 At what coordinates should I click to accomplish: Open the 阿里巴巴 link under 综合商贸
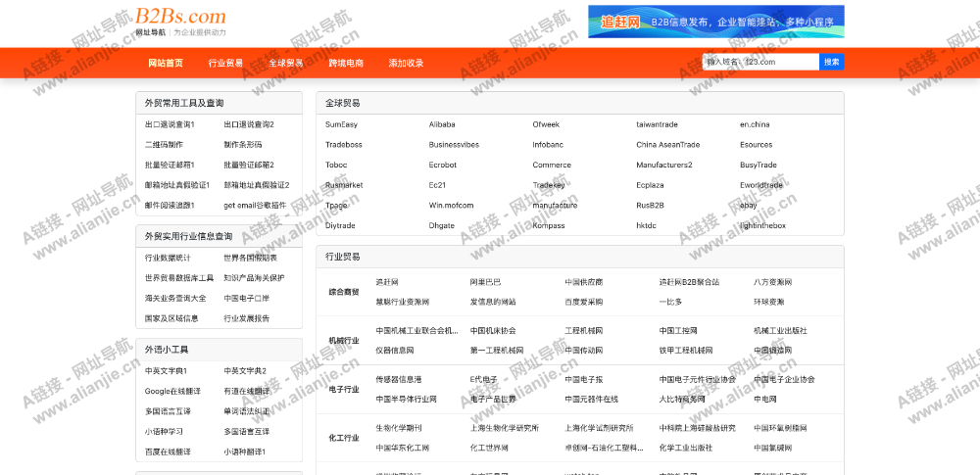click(x=486, y=282)
